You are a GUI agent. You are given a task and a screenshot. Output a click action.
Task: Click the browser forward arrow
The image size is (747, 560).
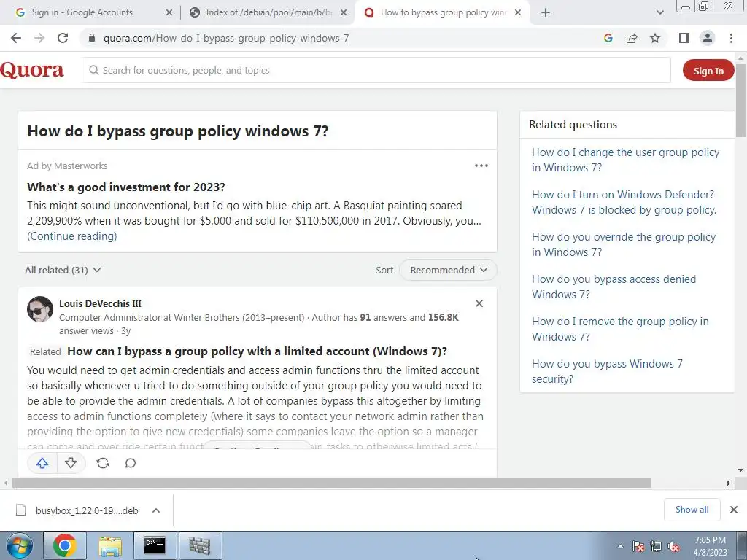point(39,38)
